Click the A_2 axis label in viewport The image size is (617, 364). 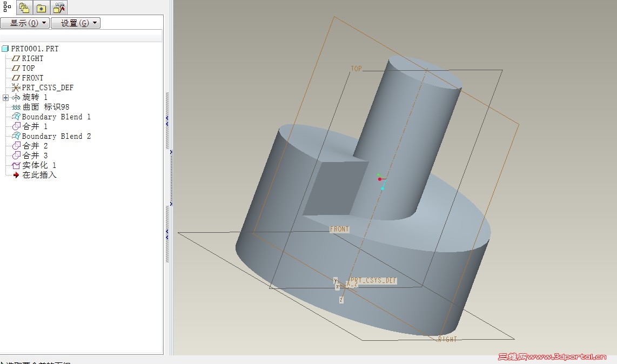click(352, 284)
